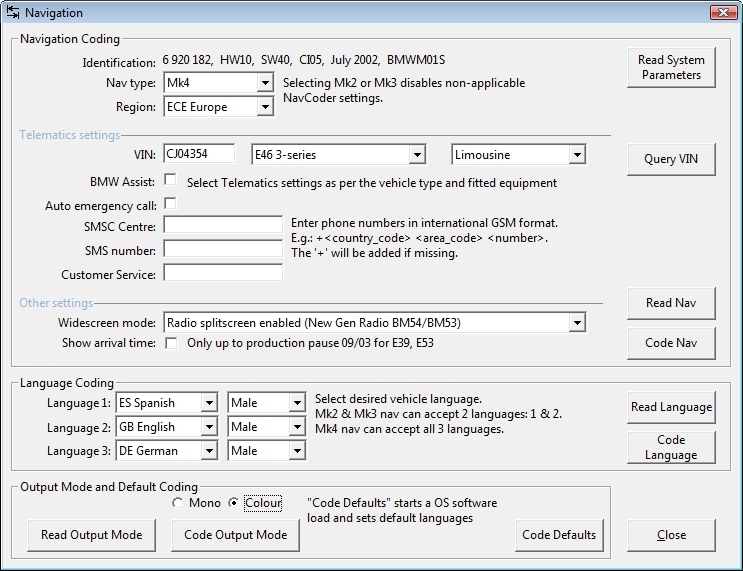743x571 pixels.
Task: Focus the SMSC Centre input field
Action: [223, 226]
